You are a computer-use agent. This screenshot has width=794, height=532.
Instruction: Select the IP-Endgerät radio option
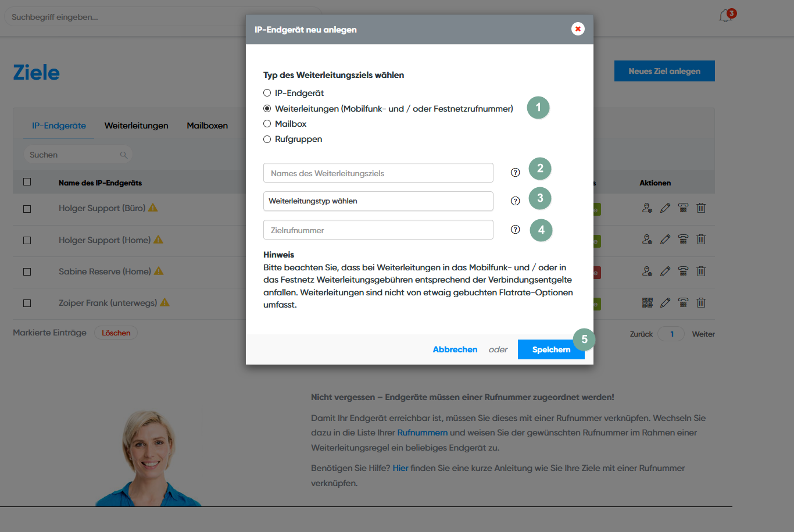point(267,93)
